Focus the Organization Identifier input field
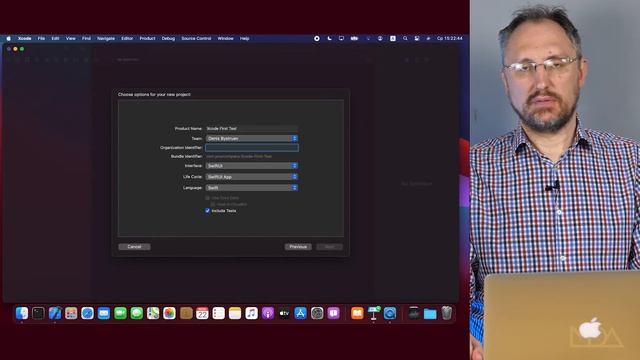This screenshot has height=360, width=640. 251,148
